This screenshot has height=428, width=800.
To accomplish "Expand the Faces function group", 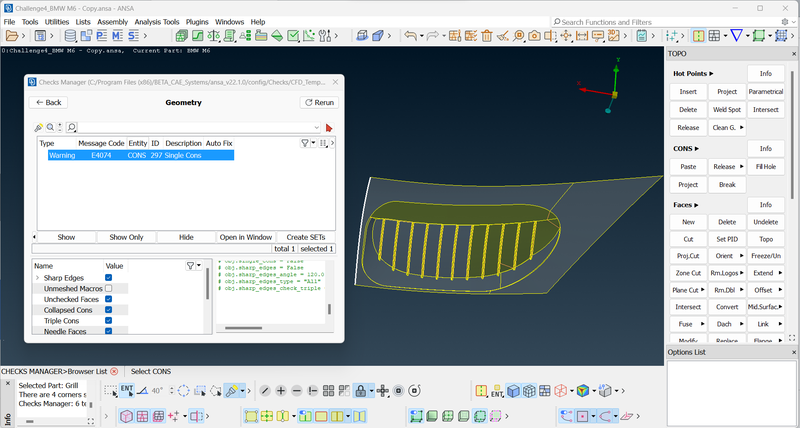I will point(686,205).
